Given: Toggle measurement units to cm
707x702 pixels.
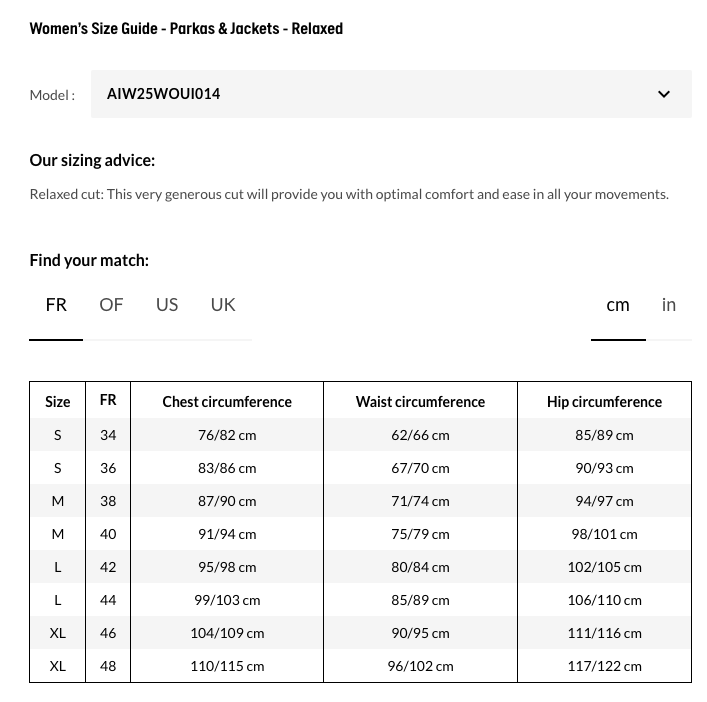Looking at the screenshot, I should pos(618,305).
